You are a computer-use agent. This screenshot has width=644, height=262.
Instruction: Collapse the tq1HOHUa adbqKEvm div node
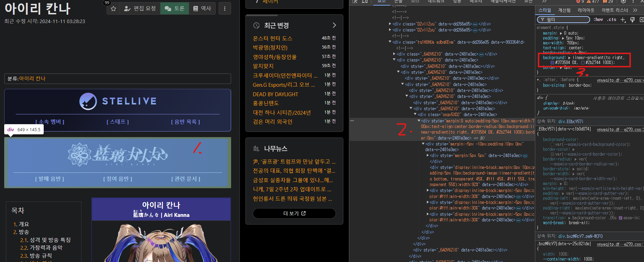point(390,42)
